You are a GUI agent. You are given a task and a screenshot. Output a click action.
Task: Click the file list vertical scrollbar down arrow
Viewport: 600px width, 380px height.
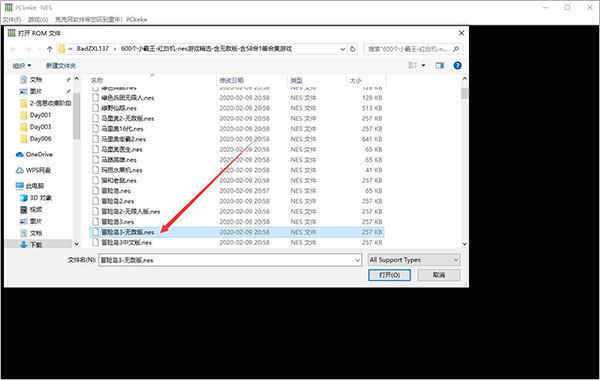[465, 243]
